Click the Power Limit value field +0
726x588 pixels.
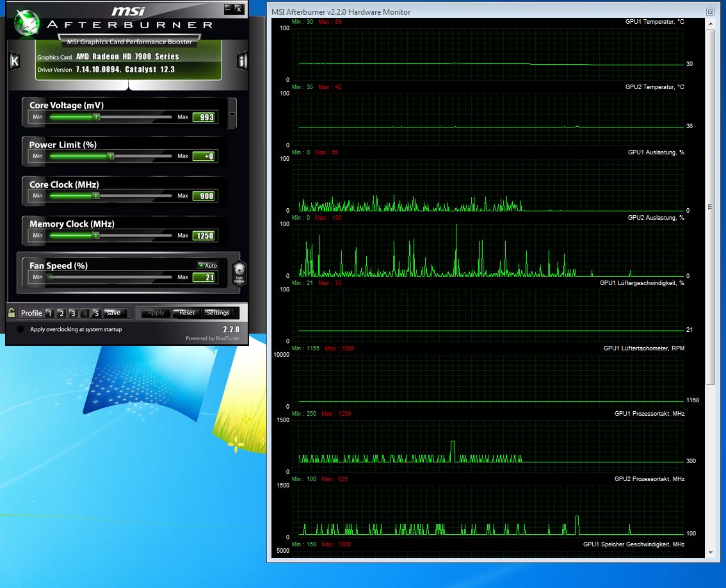204,157
